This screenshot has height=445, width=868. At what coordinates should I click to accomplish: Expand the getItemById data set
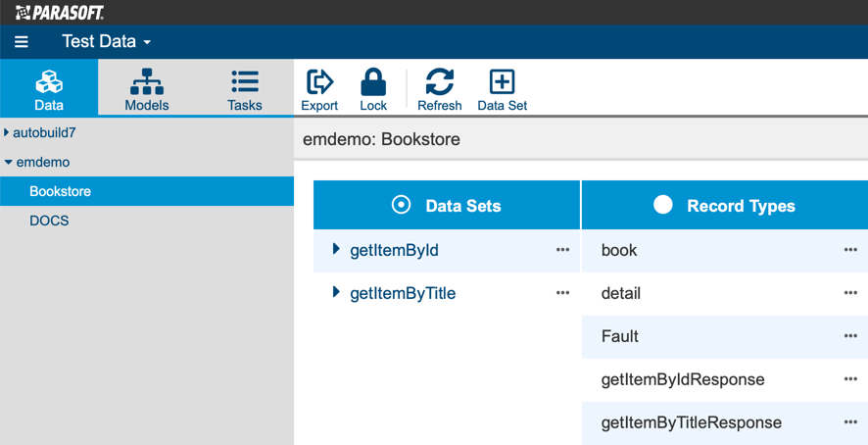tap(335, 249)
